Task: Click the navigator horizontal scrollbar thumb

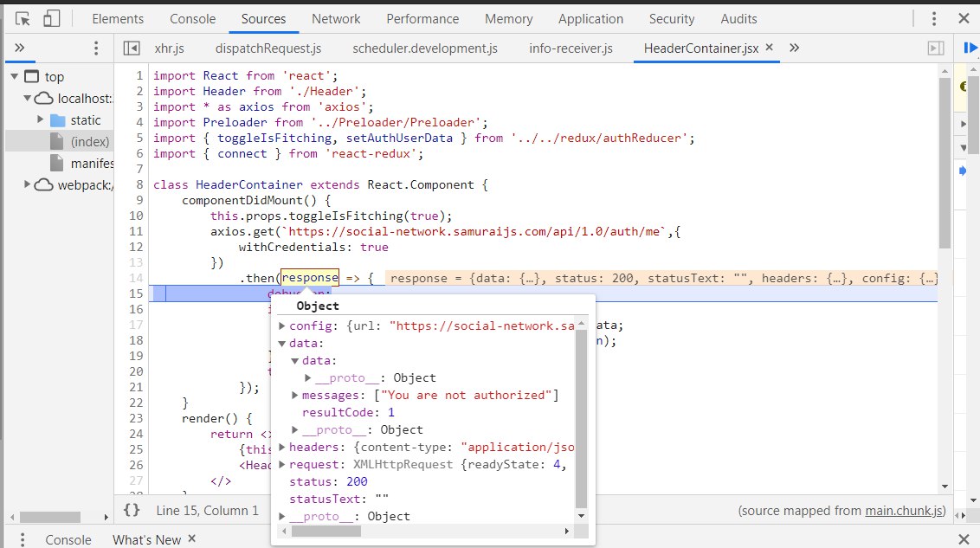Action: (50, 517)
